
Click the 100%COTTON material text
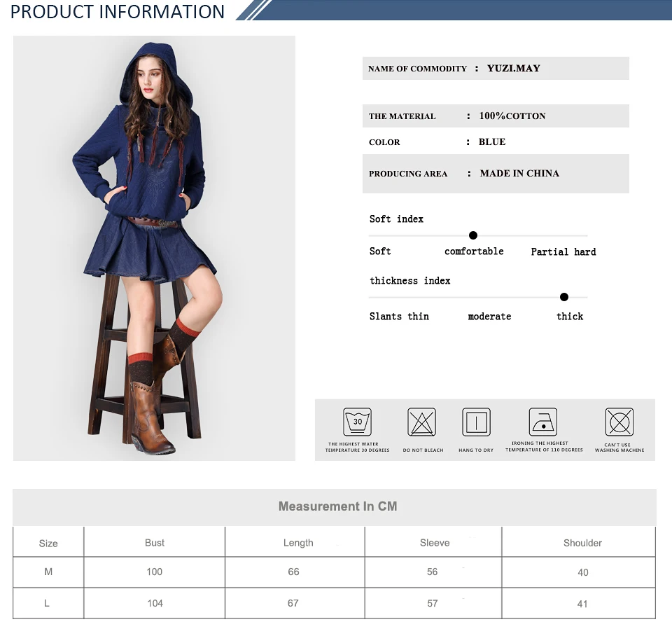pos(512,116)
